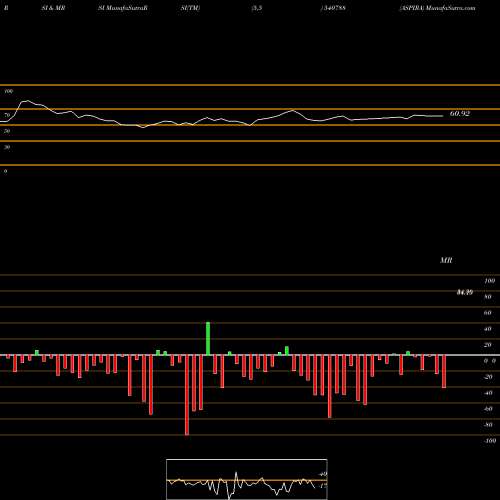Click the '-20' label on MR axis
Image resolution: width=500 pixels, height=500 pixels.
pyautogui.click(x=488, y=377)
